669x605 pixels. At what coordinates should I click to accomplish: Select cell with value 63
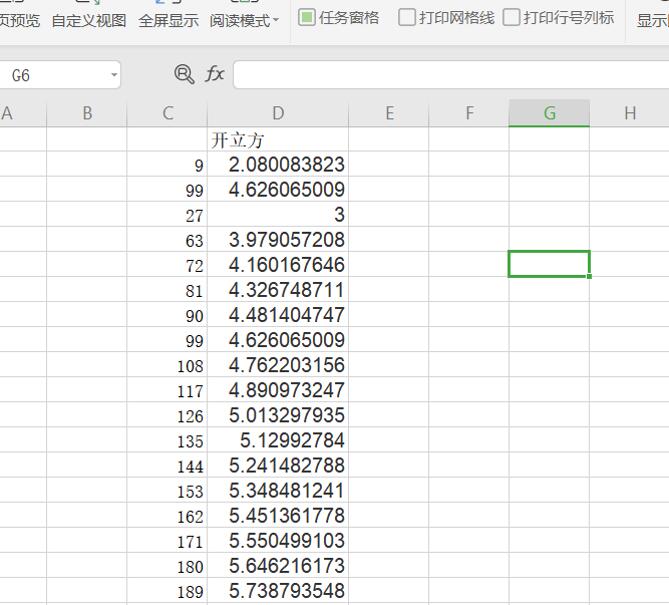(167, 239)
